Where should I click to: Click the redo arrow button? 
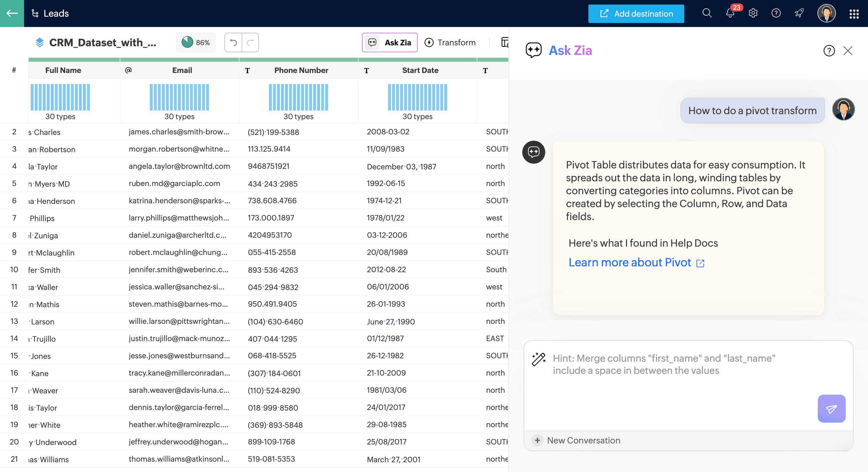[x=250, y=42]
